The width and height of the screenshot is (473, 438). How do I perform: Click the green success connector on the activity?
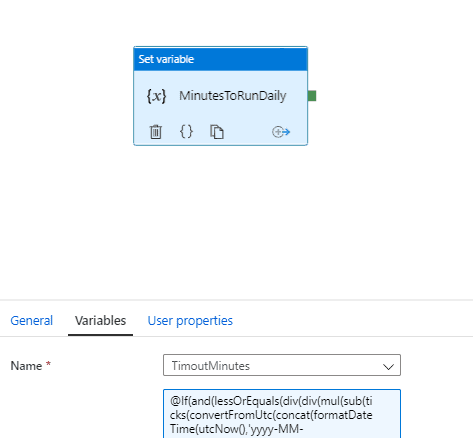click(312, 96)
